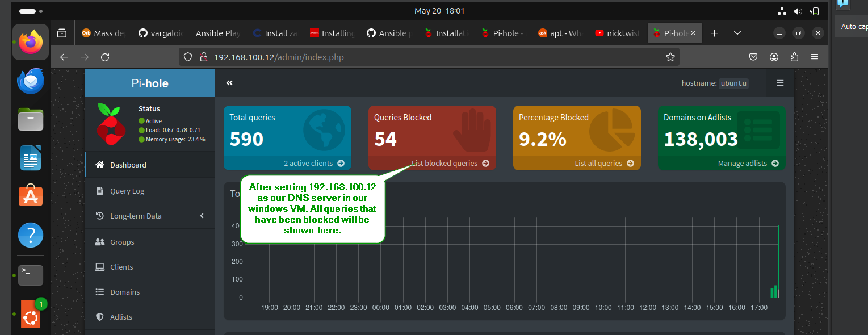Open Firefox application menu
The width and height of the screenshot is (868, 335).
pos(815,57)
